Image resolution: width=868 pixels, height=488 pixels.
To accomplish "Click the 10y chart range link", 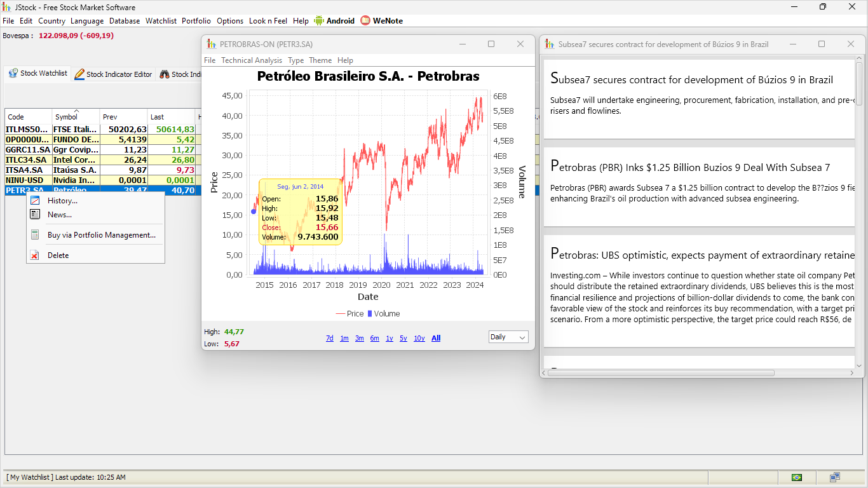I will [419, 339].
